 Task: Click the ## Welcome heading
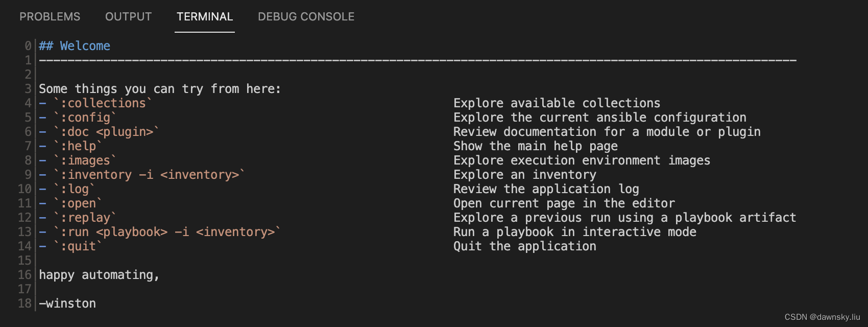point(75,45)
